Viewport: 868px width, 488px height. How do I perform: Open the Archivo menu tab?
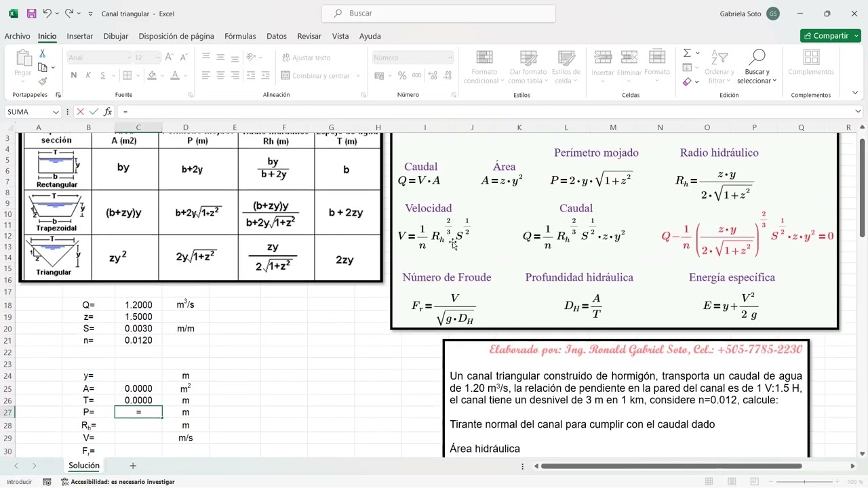pos(17,36)
